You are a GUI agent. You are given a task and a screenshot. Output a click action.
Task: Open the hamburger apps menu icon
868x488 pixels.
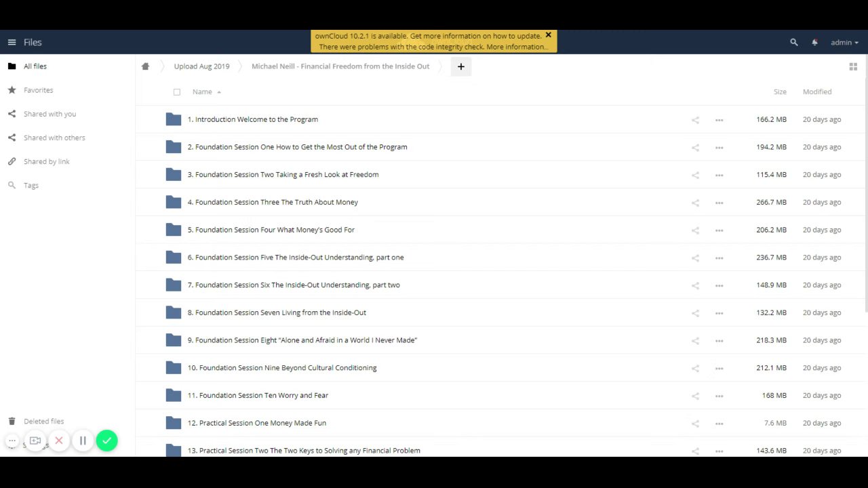[12, 42]
